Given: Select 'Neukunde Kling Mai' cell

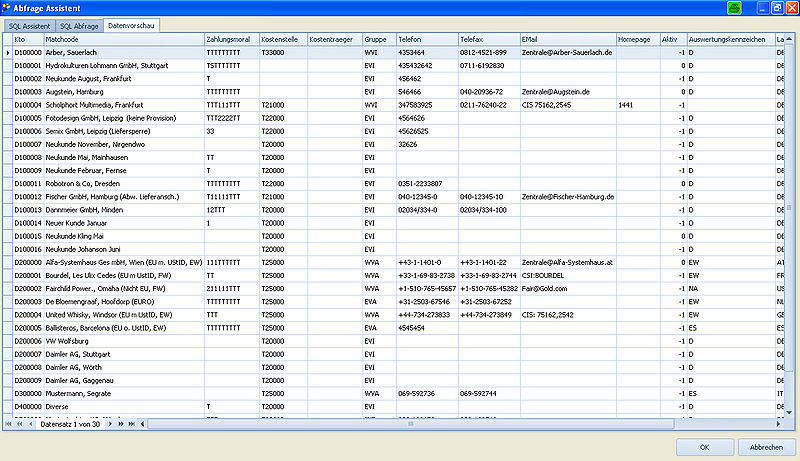Looking at the screenshot, I should [x=124, y=236].
